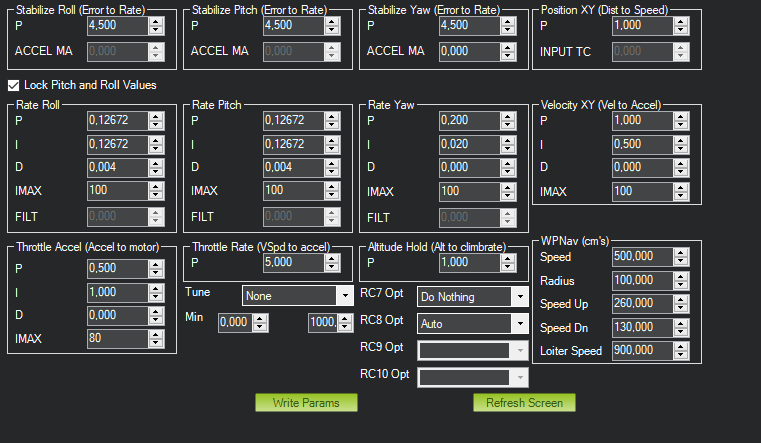Viewport: 761px width, 443px height.
Task: Open RC8 Opt dropdown showing Auto
Action: click(x=473, y=324)
